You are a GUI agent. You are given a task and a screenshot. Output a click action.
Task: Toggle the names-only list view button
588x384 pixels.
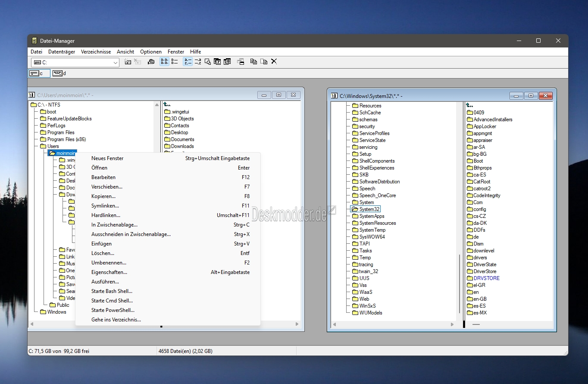pyautogui.click(x=164, y=62)
